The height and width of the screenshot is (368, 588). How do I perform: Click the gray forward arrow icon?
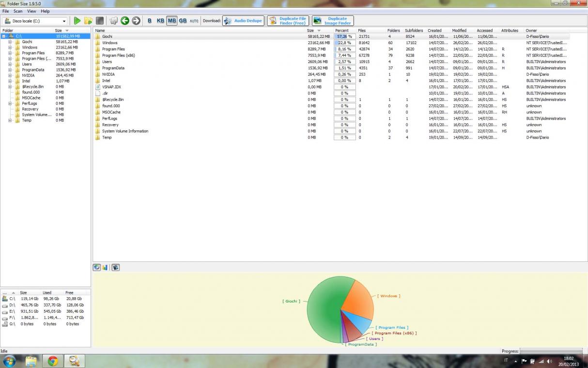tap(136, 21)
